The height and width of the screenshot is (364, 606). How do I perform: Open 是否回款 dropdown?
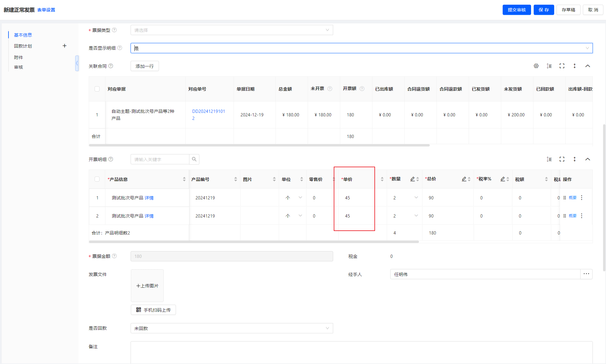click(232, 328)
